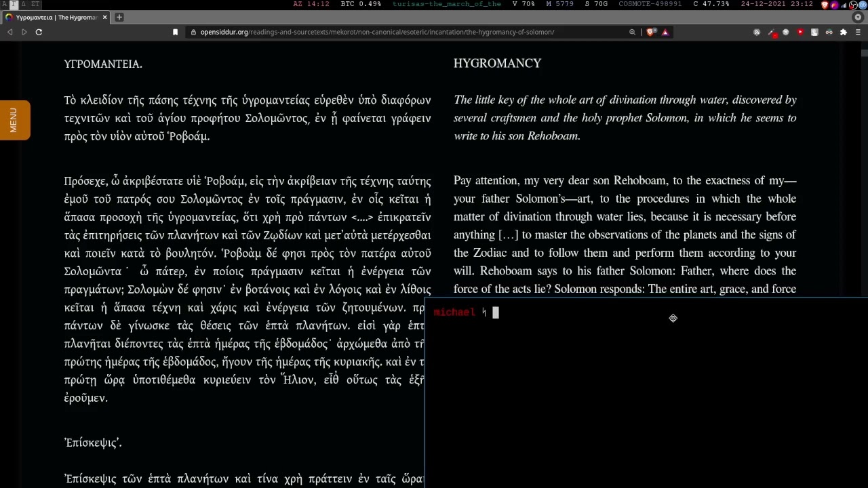Click the AZ 14:12 clock entry
This screenshot has height=488, width=868.
coord(311,4)
